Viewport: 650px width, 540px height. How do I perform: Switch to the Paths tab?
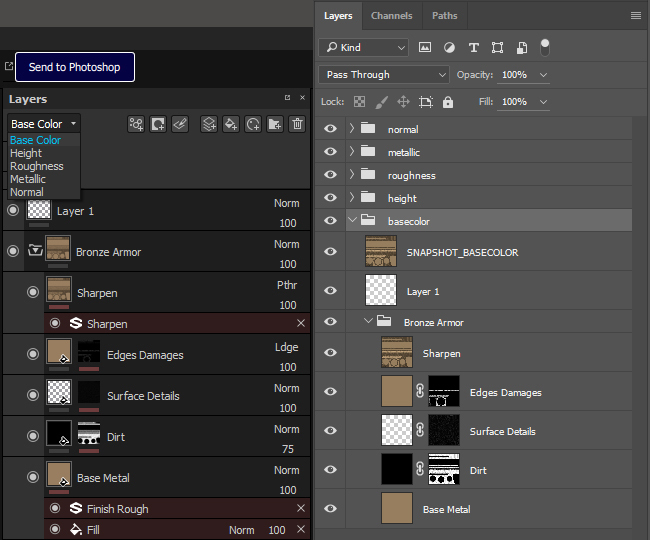(444, 16)
